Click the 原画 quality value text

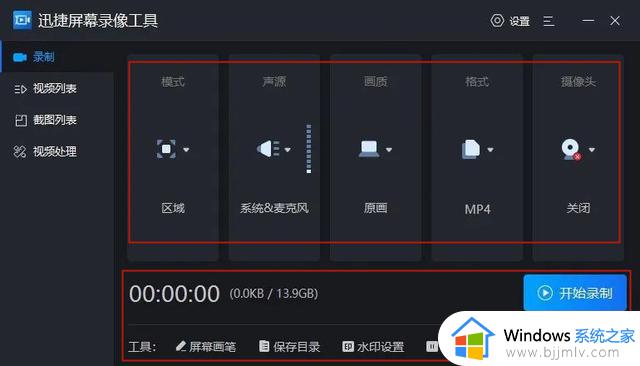376,209
